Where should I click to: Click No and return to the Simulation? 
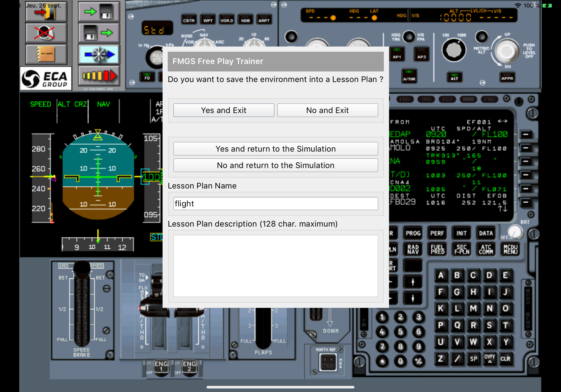pos(275,165)
